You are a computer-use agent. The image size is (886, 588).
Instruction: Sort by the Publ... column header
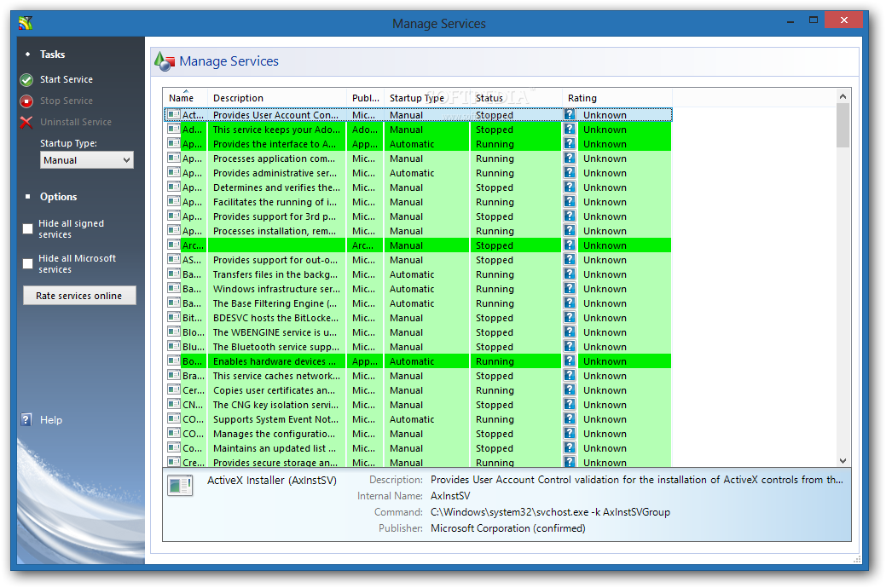point(365,98)
